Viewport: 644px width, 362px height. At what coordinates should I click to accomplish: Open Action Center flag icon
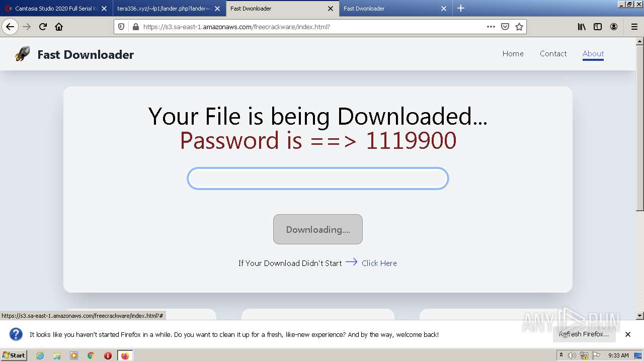click(596, 355)
